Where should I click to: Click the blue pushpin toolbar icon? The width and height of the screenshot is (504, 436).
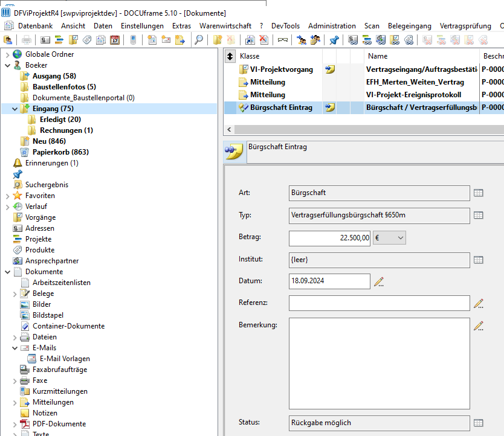click(x=334, y=40)
